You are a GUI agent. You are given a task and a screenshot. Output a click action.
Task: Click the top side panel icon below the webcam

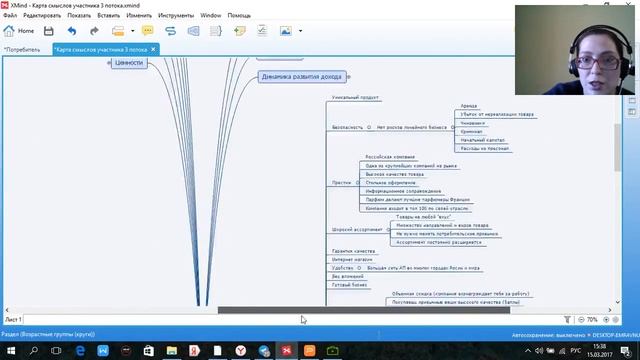pos(632,100)
